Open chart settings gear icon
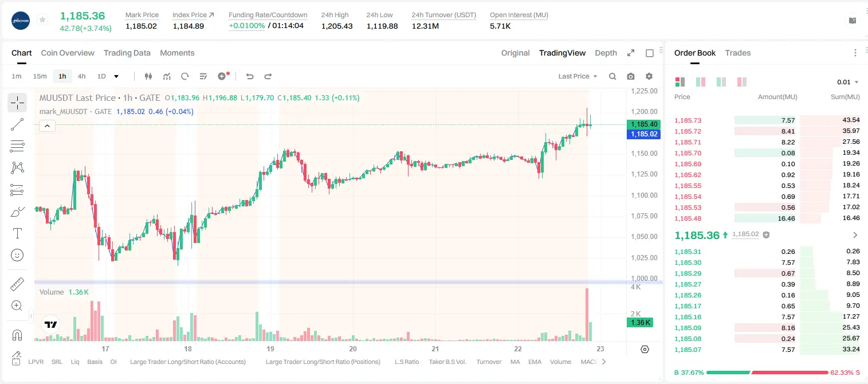The width and height of the screenshot is (868, 384). tap(649, 76)
